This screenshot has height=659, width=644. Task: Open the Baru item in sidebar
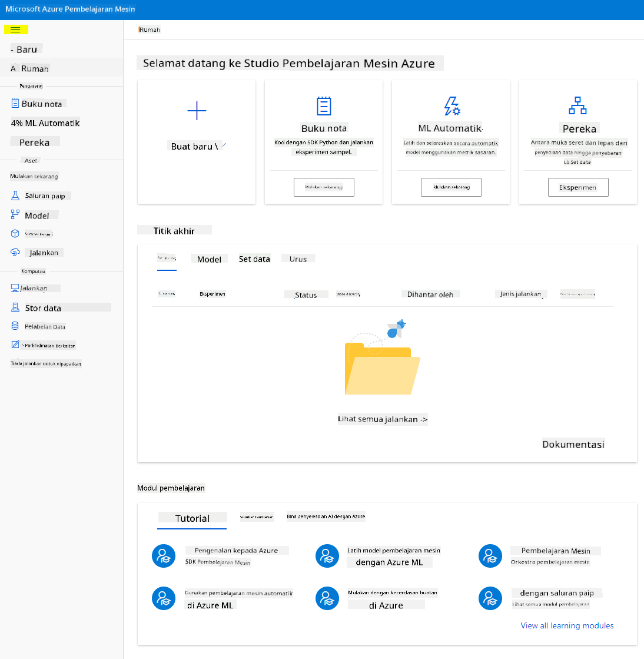26,49
